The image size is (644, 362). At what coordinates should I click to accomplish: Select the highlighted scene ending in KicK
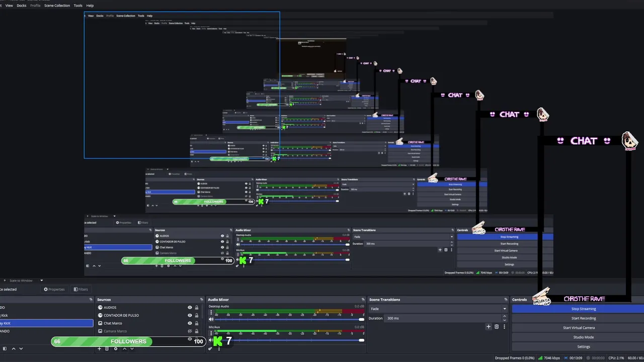coord(46,323)
